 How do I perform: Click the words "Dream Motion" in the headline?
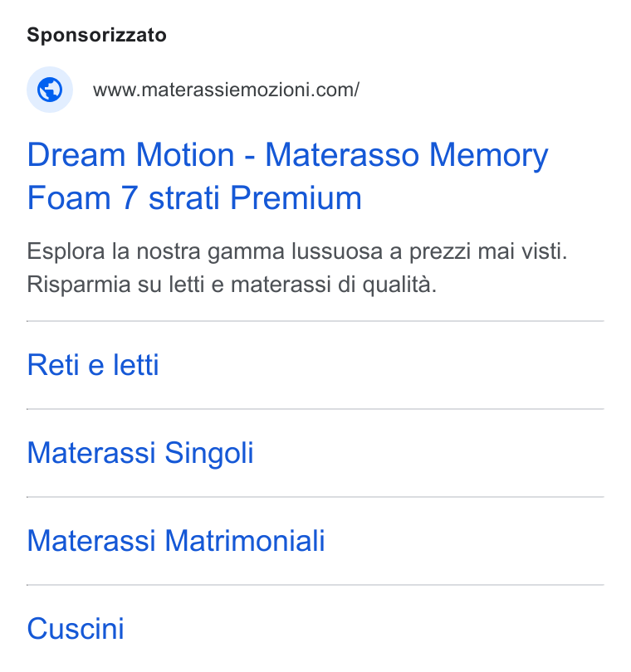[131, 154]
